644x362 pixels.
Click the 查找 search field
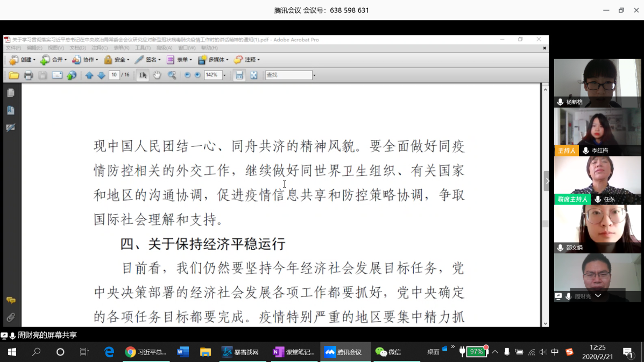point(288,75)
